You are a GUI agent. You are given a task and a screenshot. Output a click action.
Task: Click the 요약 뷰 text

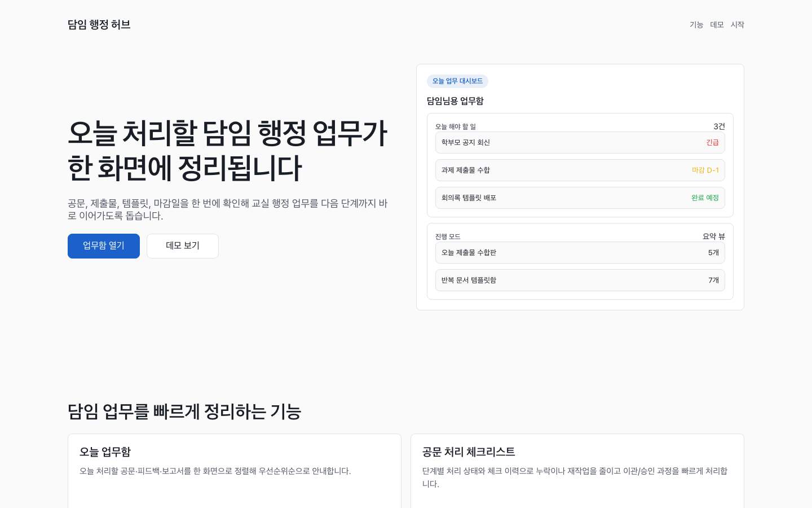[x=714, y=237]
